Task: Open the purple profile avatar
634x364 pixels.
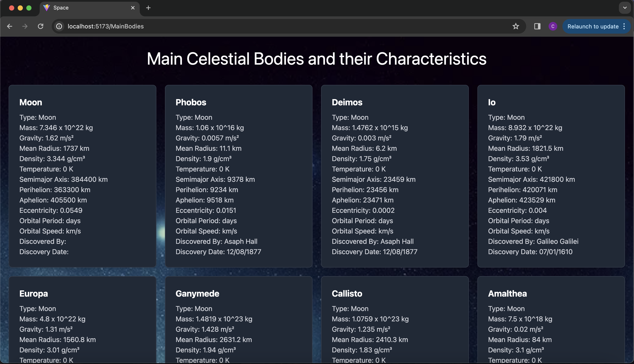Action: (x=553, y=26)
